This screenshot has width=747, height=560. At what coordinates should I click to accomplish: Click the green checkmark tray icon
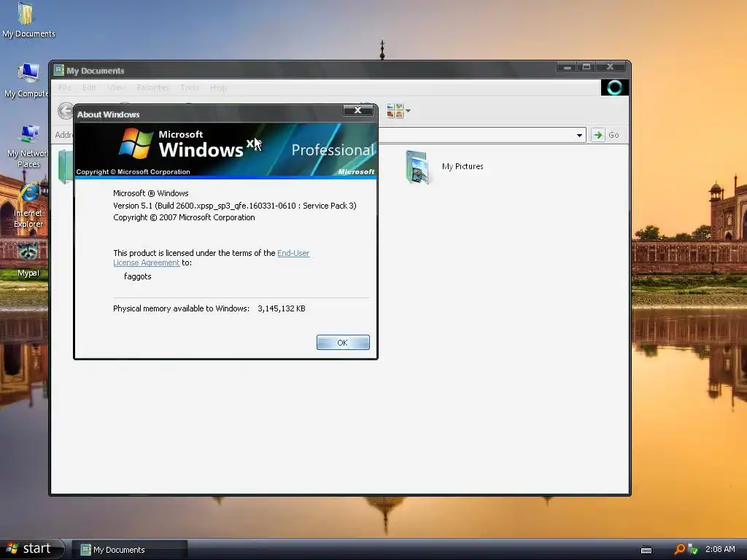(693, 549)
